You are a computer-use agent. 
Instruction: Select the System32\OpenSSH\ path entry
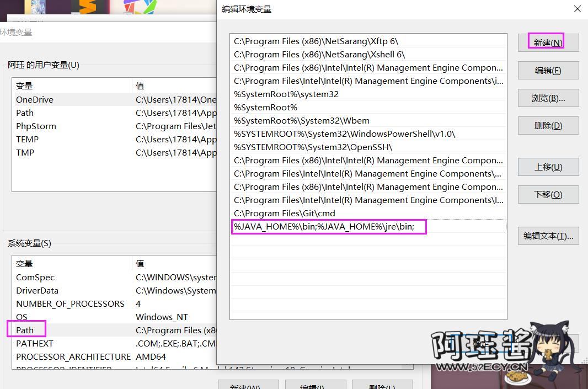tap(368, 147)
